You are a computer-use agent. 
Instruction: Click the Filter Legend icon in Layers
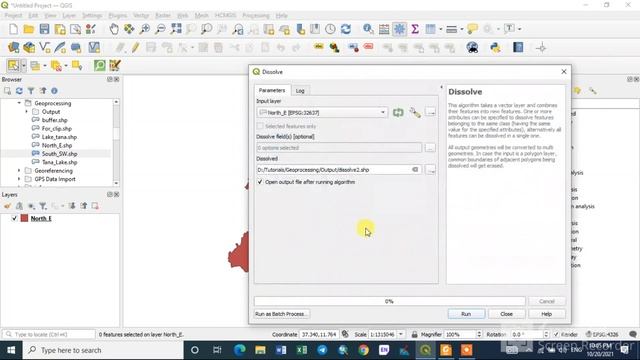point(43,206)
